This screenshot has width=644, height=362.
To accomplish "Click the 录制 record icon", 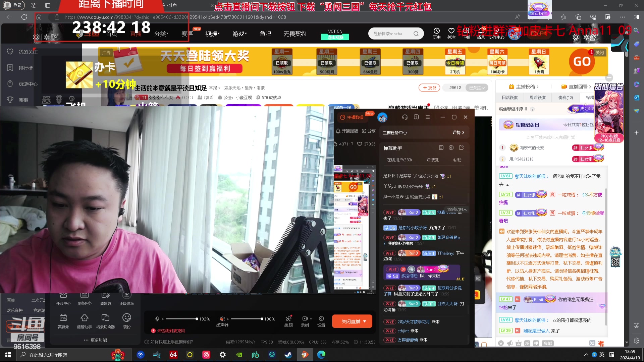I will (305, 319).
